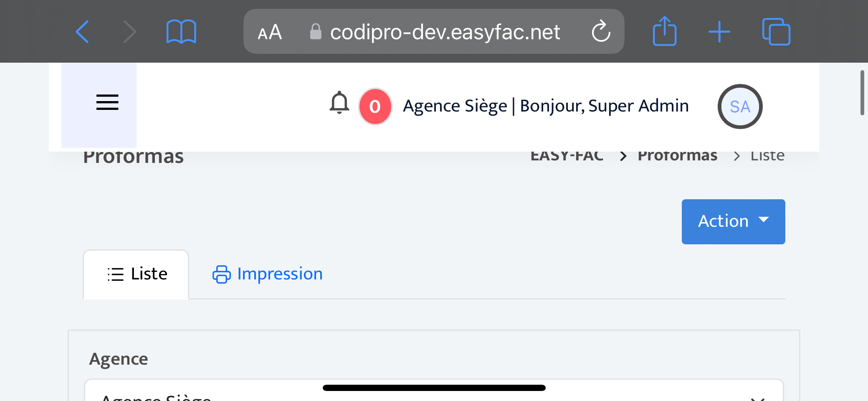Screen dimensions: 868x401
Task: Reload the page with refresh icon
Action: point(601,32)
